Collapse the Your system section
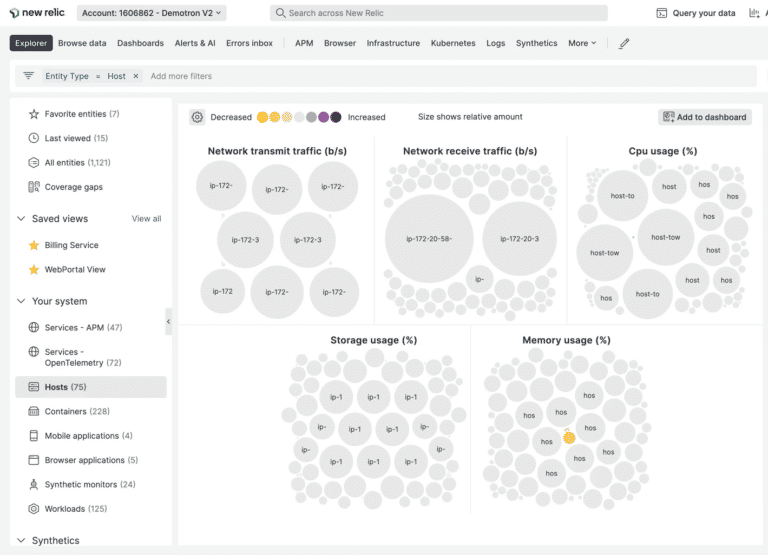Screen dimensions: 768x555 21,301
